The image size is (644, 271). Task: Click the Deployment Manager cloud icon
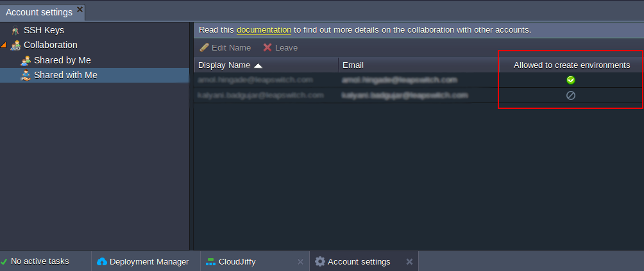[x=102, y=261]
